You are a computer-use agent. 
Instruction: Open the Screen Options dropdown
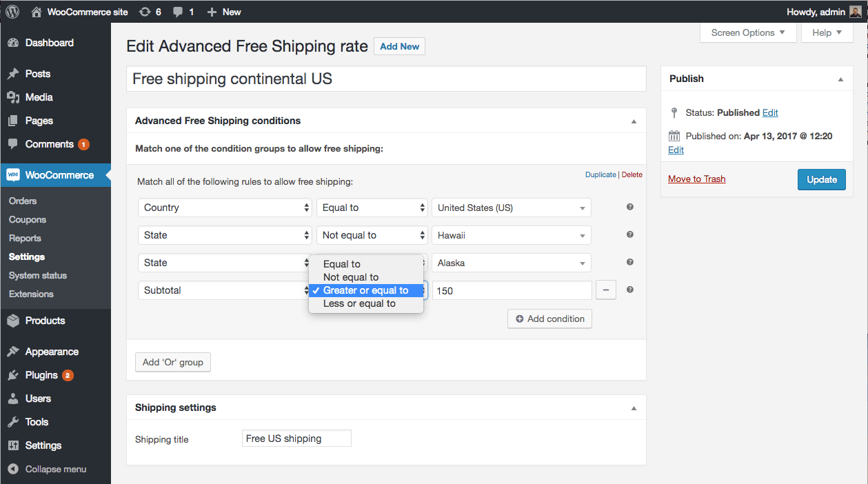click(747, 32)
